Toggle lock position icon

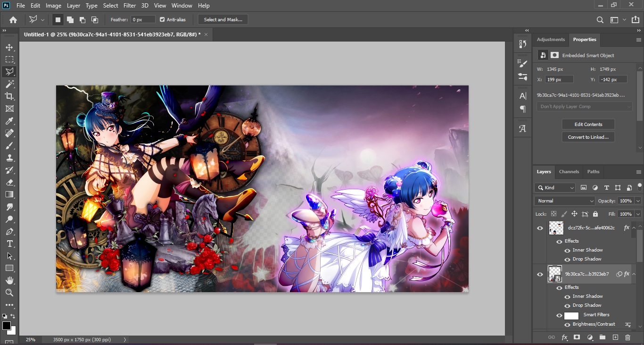coord(574,214)
